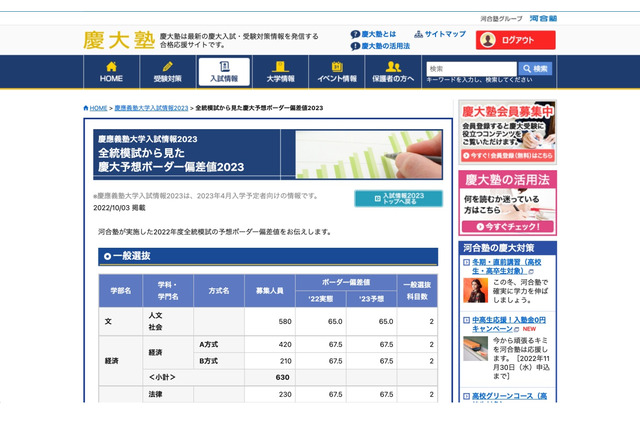This screenshot has width=640, height=426.
Task: Click the 慶大塾会員募集中 banner
Action: pyautogui.click(x=507, y=131)
